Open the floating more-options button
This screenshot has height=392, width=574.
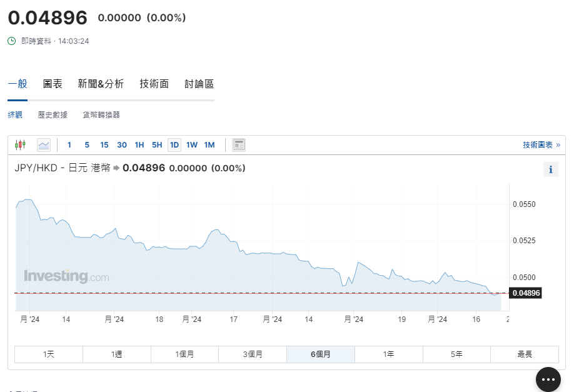tap(548, 379)
